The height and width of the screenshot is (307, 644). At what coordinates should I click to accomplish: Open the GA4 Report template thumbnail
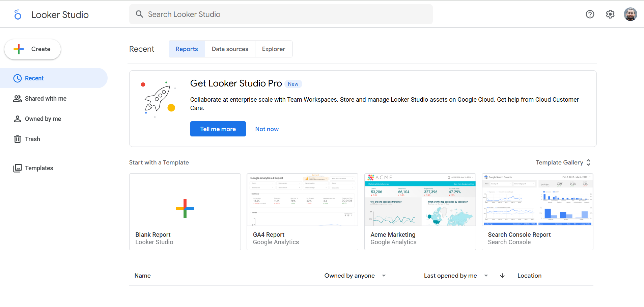point(302,200)
